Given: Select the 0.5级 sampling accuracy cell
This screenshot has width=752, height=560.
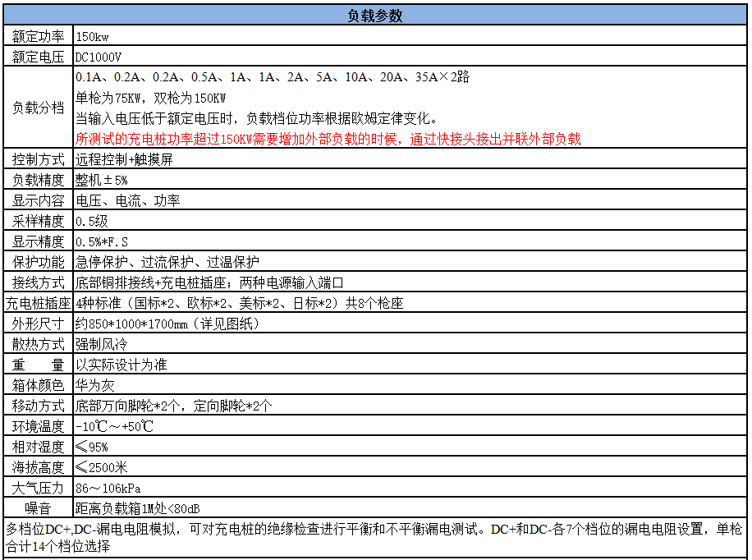Looking at the screenshot, I should 92,222.
